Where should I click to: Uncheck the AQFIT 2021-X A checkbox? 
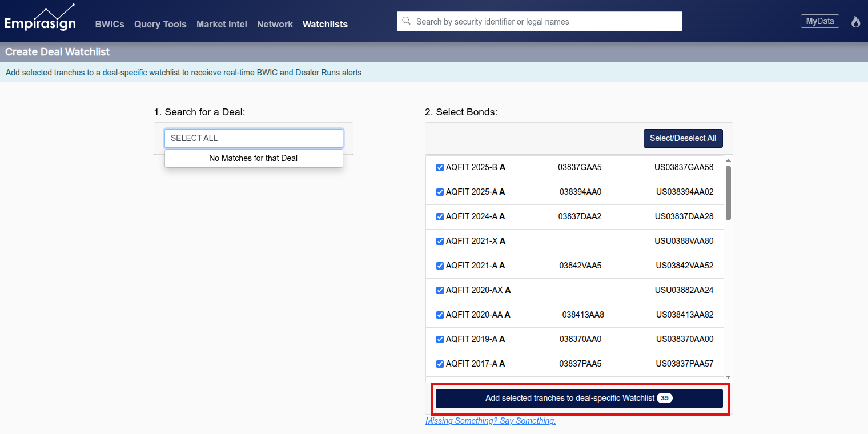point(440,242)
